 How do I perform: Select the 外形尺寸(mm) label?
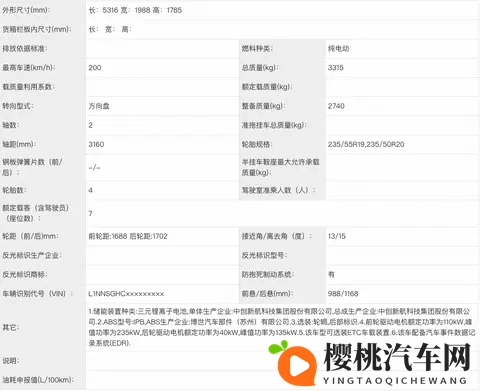26,10
